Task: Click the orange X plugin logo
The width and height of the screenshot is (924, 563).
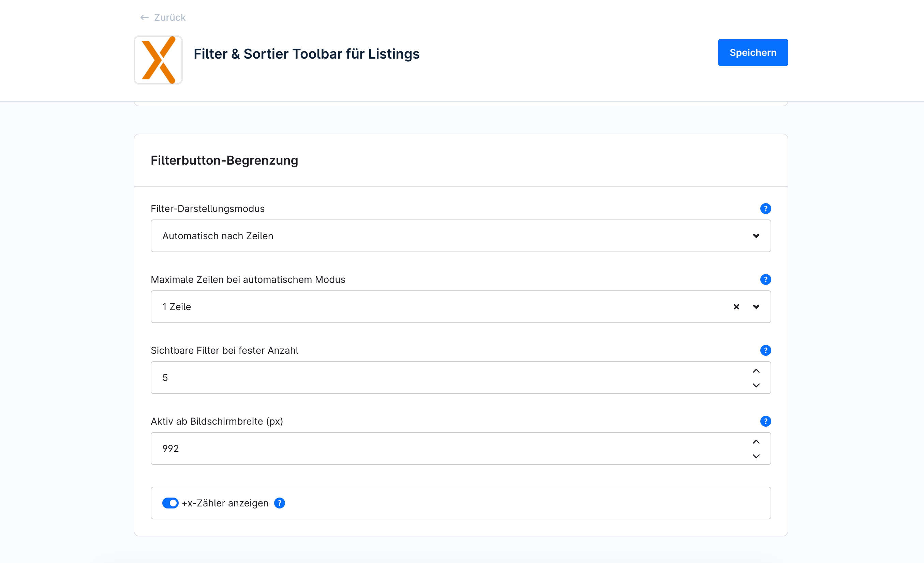Action: point(158,60)
